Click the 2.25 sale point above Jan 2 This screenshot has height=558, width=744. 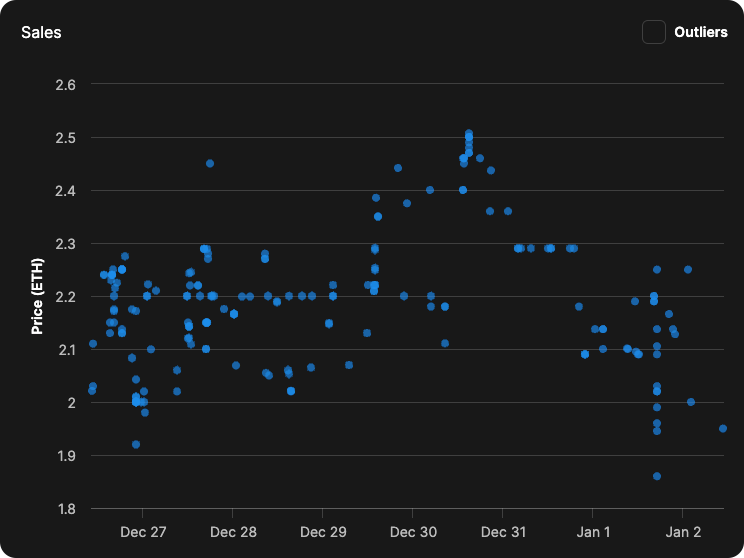pyautogui.click(x=688, y=269)
